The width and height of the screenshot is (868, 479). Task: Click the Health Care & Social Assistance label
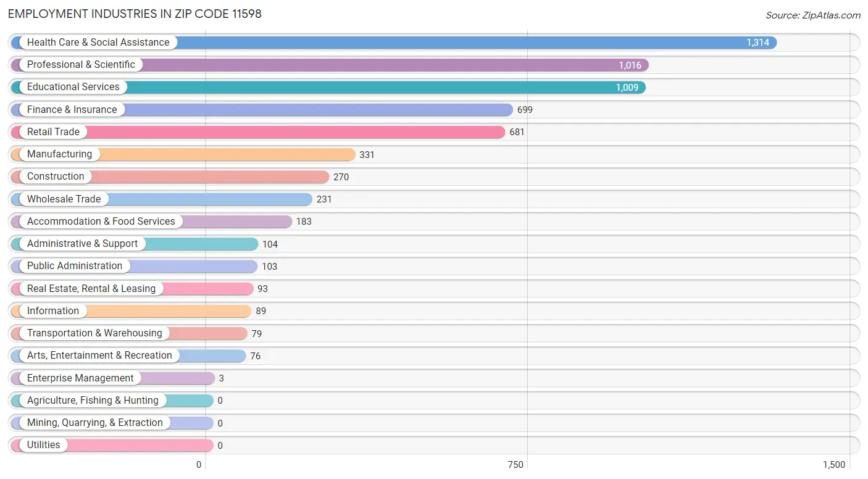(98, 42)
